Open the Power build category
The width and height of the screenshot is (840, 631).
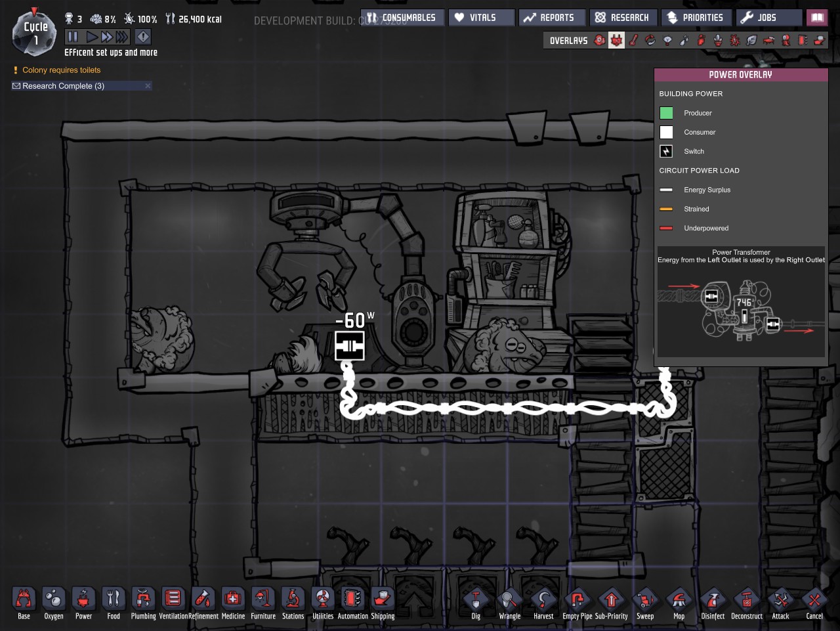point(83,603)
